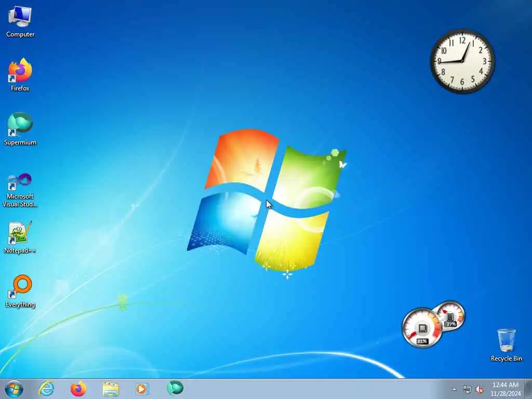Select the Notepad++ desktop shortcut
Viewport: 532px width, 399px height.
pos(20,237)
